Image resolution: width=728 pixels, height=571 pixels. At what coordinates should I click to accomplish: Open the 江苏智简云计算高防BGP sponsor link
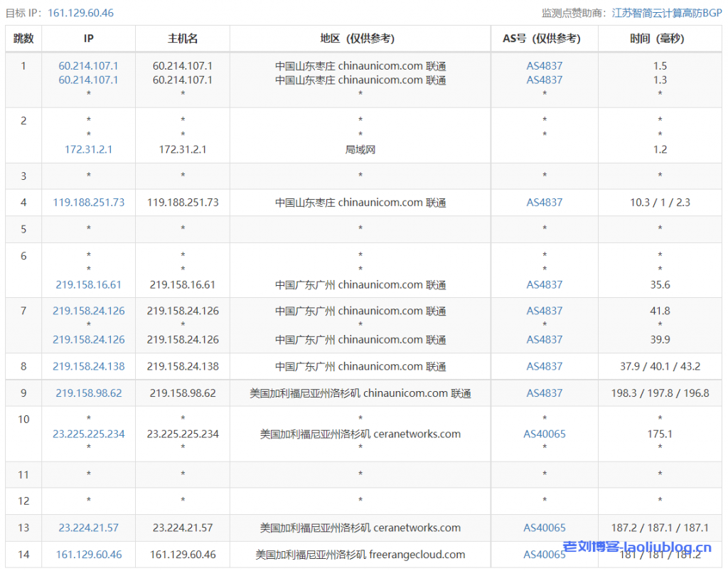click(667, 13)
